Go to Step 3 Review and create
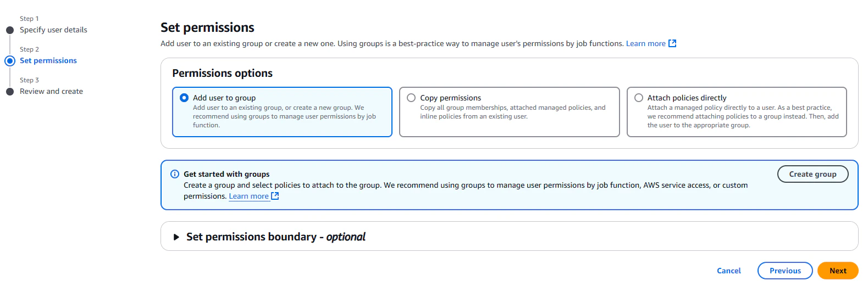 point(51,91)
